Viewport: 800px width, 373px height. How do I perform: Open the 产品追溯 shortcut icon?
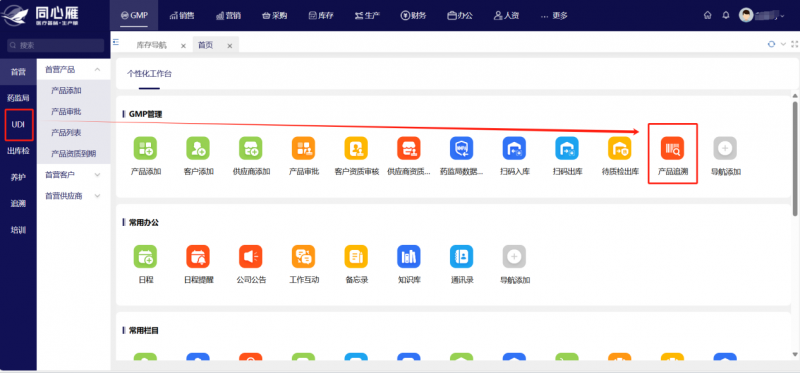[x=672, y=148]
